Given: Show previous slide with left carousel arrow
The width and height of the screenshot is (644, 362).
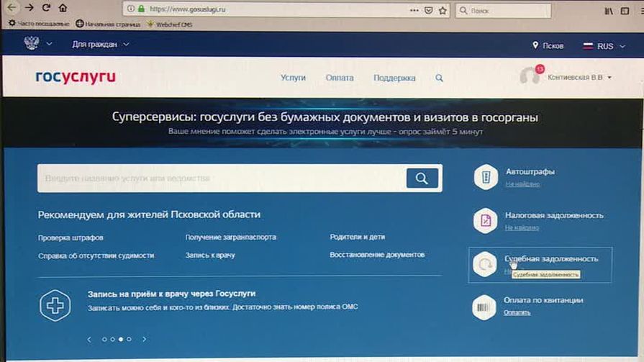Looking at the screenshot, I should [x=89, y=340].
